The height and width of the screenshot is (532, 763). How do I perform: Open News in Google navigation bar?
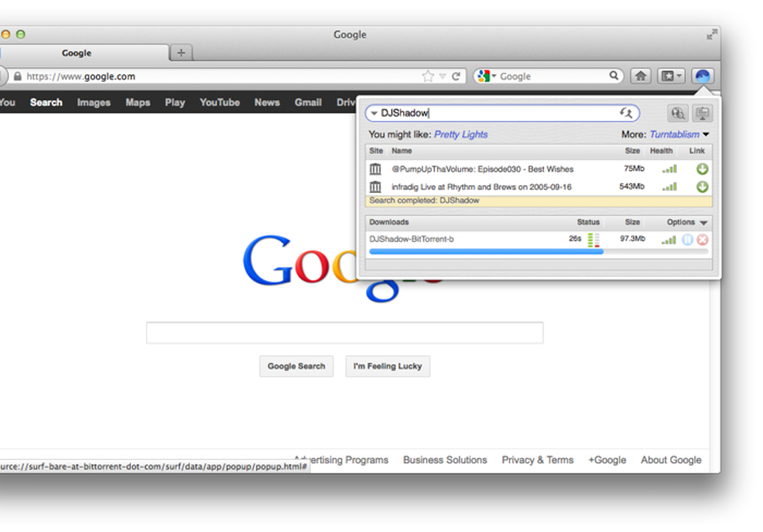[x=266, y=103]
